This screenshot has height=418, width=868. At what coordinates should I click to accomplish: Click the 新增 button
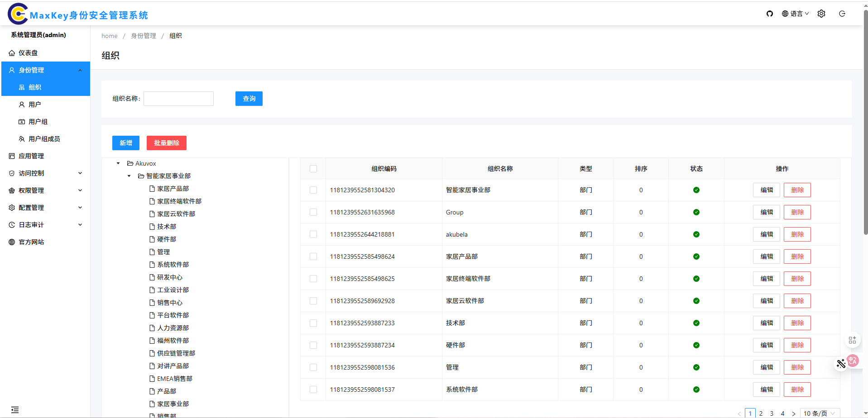pos(125,143)
